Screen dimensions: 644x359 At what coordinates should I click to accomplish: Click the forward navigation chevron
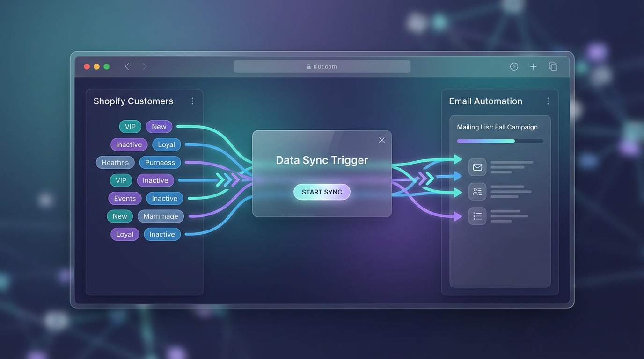(145, 66)
